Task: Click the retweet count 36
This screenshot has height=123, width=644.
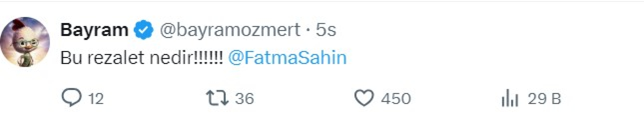Action: pyautogui.click(x=244, y=98)
